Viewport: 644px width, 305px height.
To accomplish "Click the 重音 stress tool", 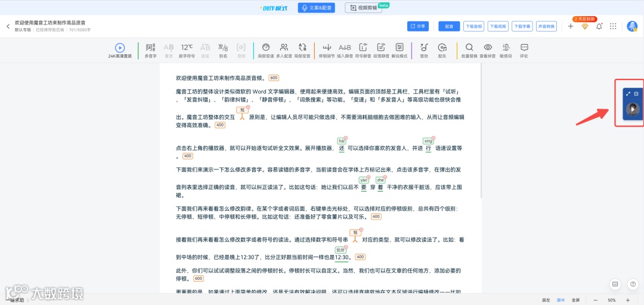I will coord(169,50).
